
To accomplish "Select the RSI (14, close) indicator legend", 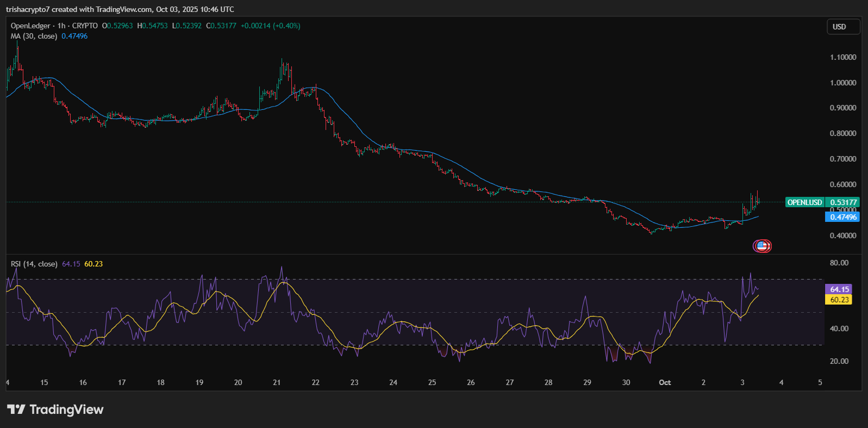I will coord(34,264).
